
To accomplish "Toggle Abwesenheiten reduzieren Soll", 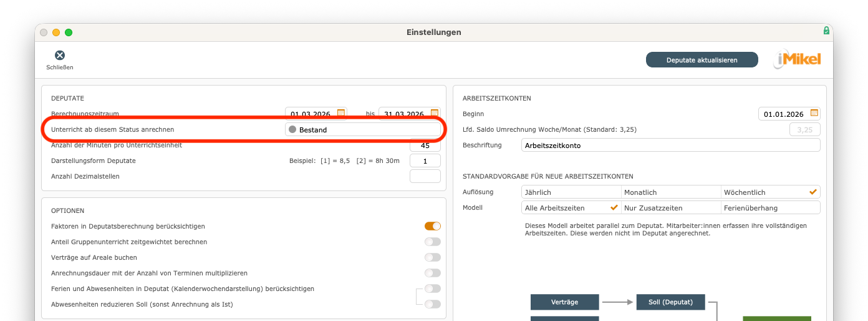I will [x=433, y=304].
